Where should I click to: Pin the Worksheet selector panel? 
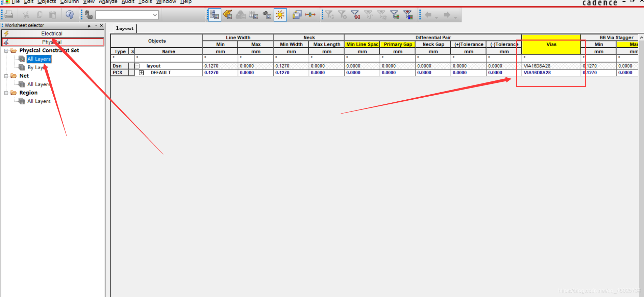click(89, 26)
